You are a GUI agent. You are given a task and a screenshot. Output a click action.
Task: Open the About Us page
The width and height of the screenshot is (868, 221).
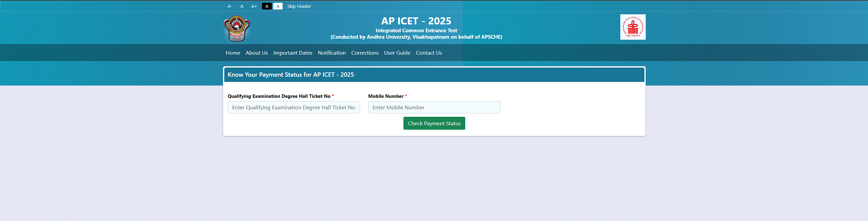click(x=257, y=53)
